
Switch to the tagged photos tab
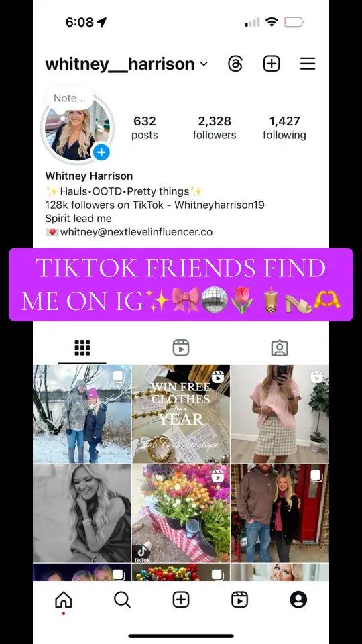pos(280,348)
